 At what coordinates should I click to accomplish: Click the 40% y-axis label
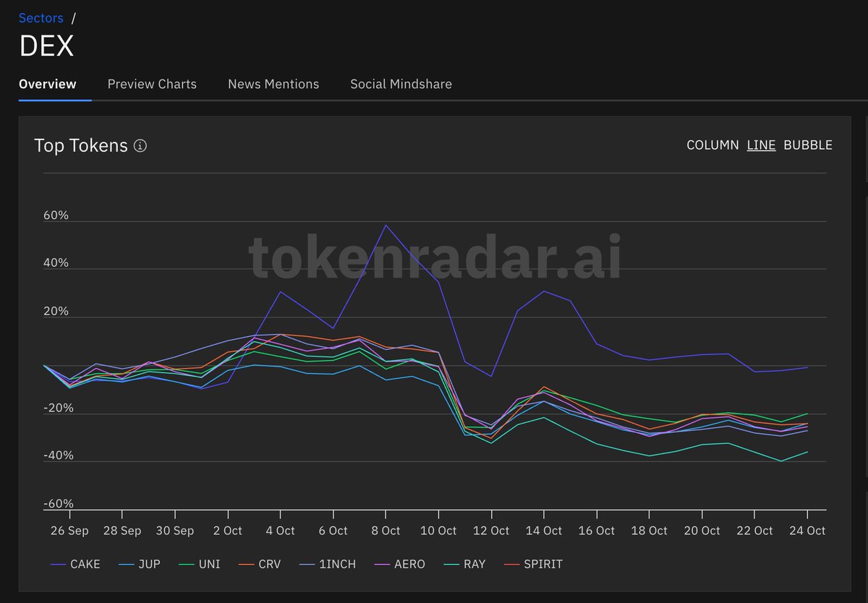tap(56, 263)
